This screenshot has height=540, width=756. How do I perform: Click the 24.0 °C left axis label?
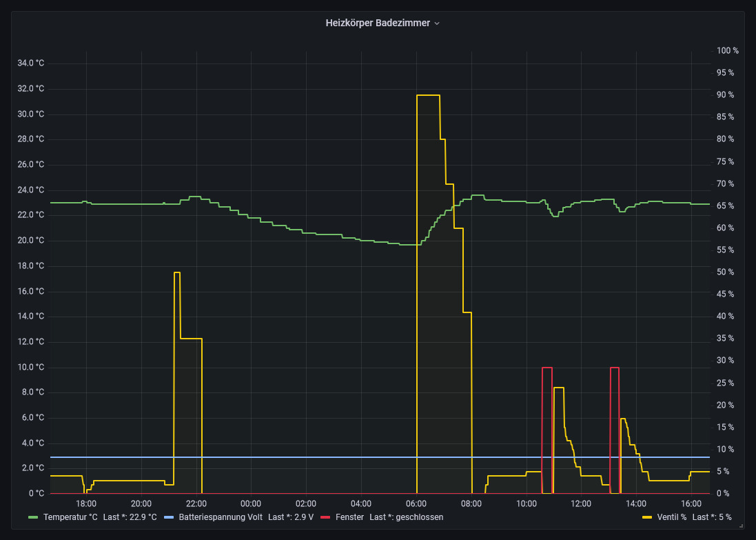tap(31, 190)
